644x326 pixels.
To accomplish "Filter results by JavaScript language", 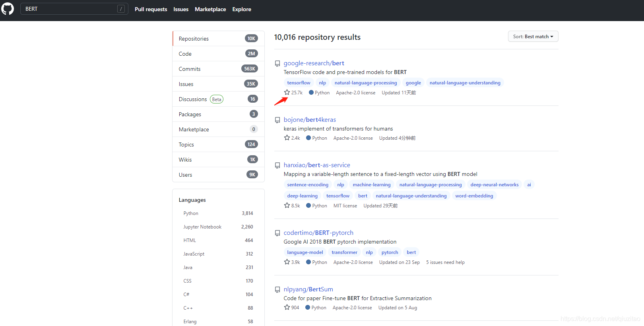I will [218, 254].
